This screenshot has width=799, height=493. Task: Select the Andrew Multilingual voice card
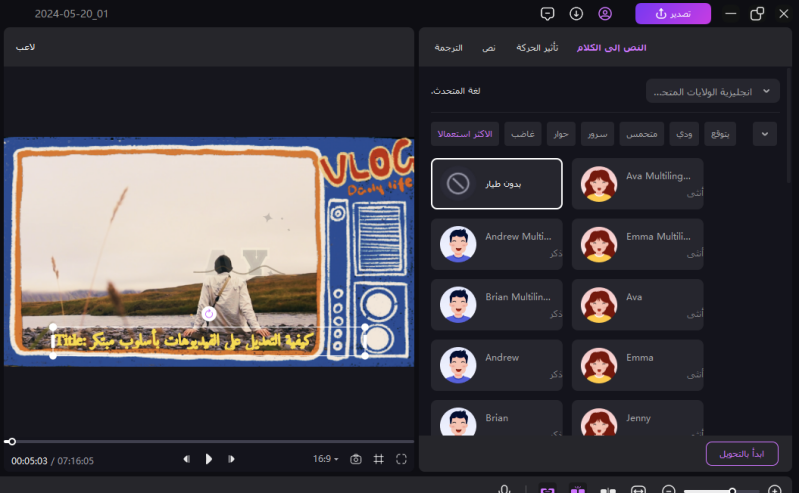496,244
